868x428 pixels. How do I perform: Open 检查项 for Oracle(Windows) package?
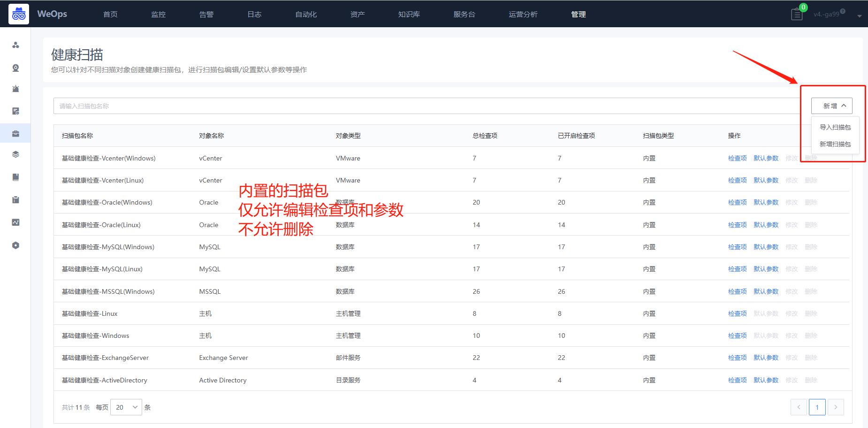tap(738, 202)
